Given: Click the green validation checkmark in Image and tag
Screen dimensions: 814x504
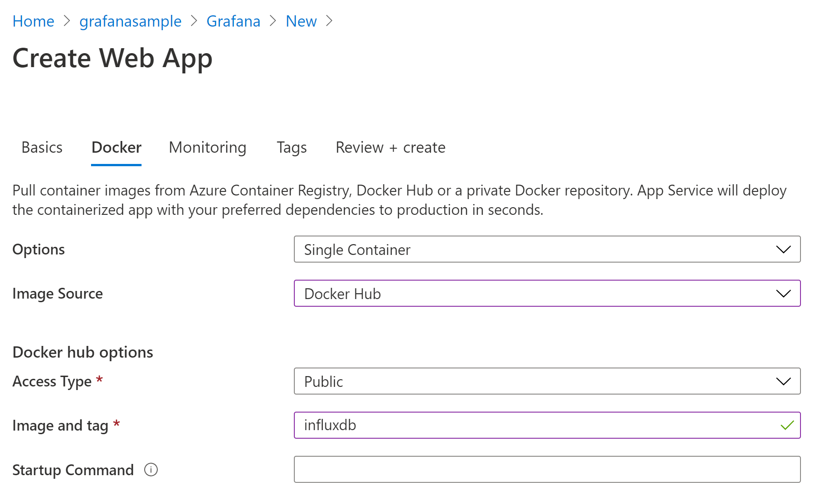Looking at the screenshot, I should (787, 425).
